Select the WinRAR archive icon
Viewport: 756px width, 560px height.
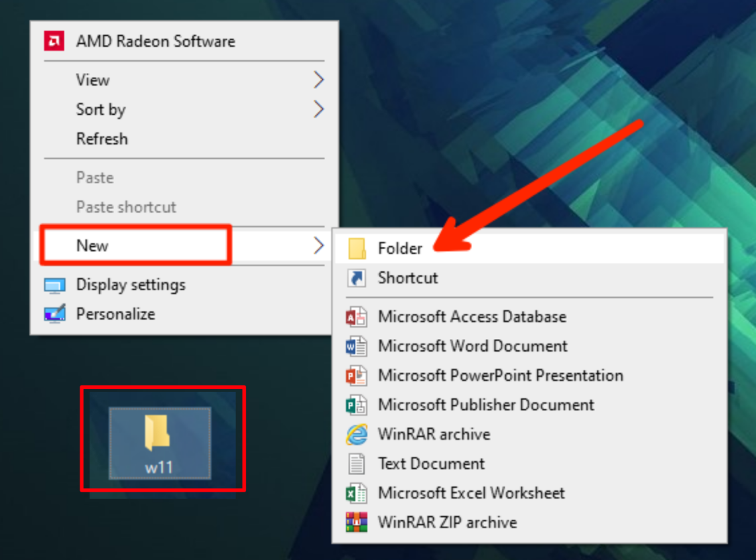tap(357, 434)
